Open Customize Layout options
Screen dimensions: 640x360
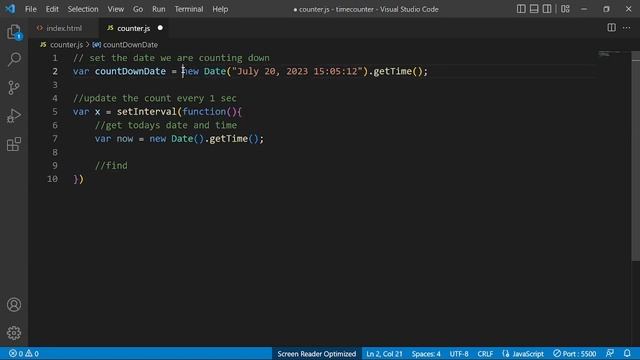click(565, 9)
